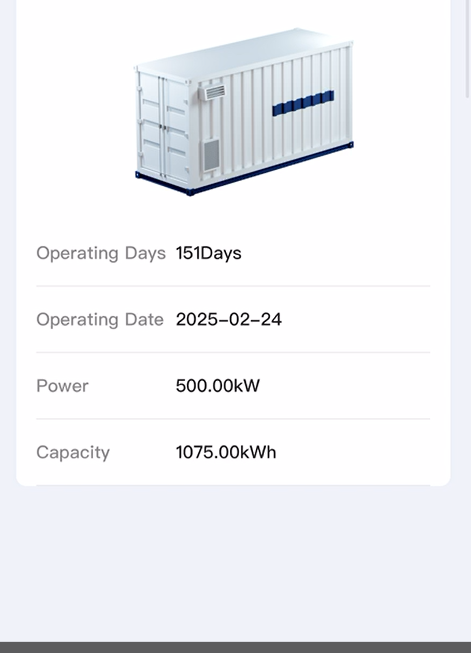Viewport: 471px width, 653px height.
Task: Click divider line under Power row
Action: 233,419
